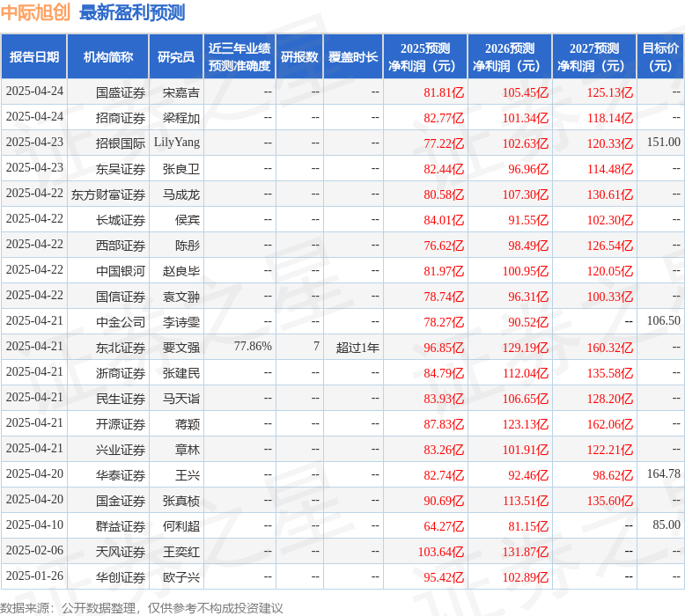Click the 2027预测净利润 column header
Viewport: 685px width, 616px height.
(x=594, y=56)
